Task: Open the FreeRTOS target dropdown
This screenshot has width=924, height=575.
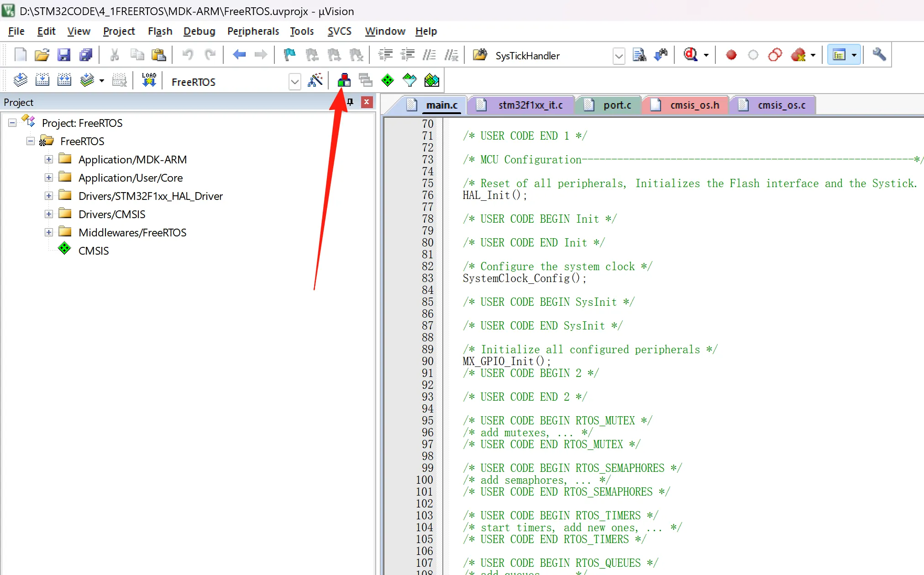Action: coord(295,82)
